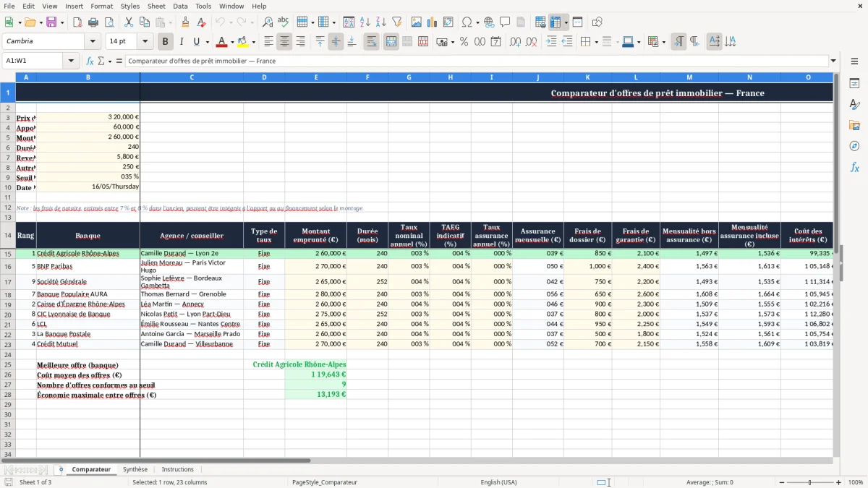Open sidebar Gallery panel
The image size is (868, 488).
(854, 126)
